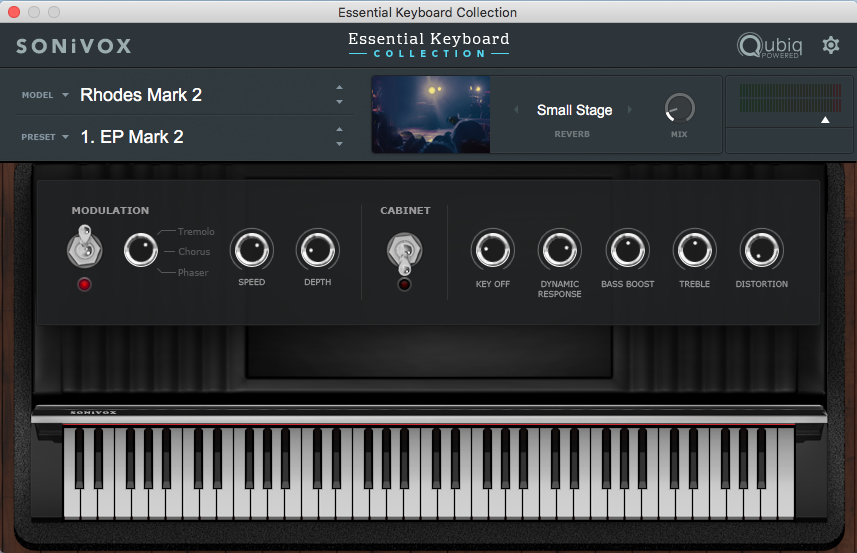Screen dimensions: 857x553
Task: Select next reverb with right arrow
Action: (x=630, y=110)
